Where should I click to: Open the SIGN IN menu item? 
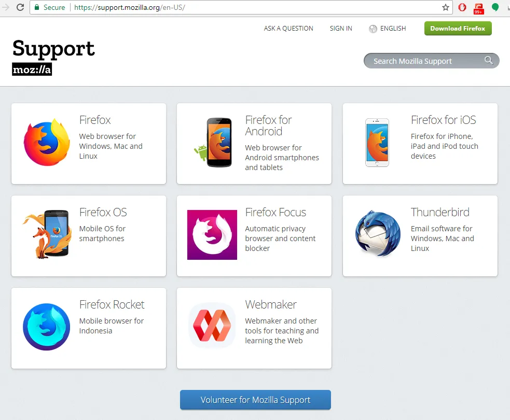pyautogui.click(x=341, y=29)
